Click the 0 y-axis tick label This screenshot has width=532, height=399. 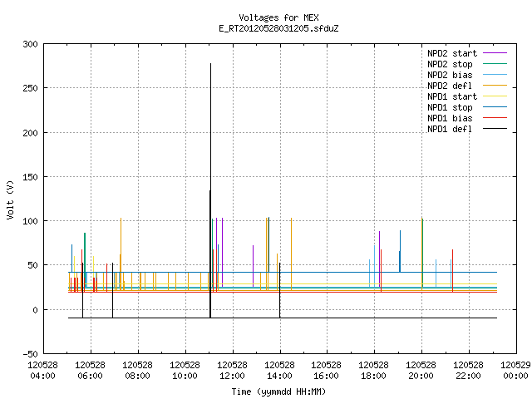click(35, 310)
